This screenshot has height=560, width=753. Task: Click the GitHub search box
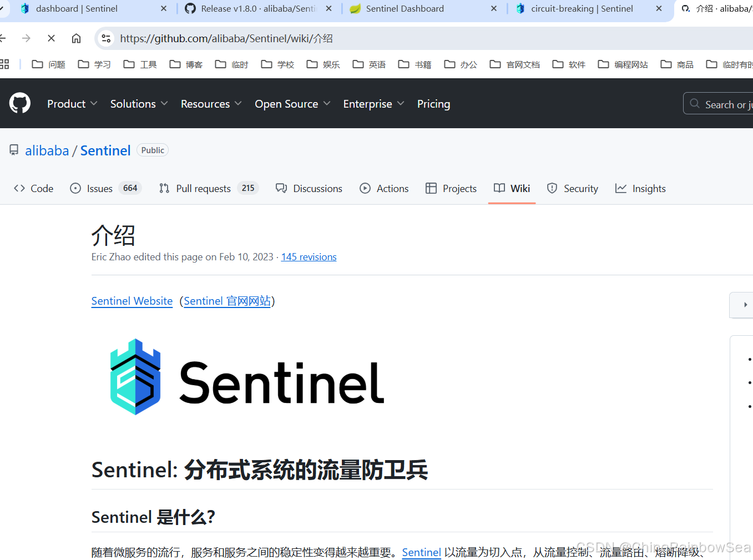click(x=718, y=104)
